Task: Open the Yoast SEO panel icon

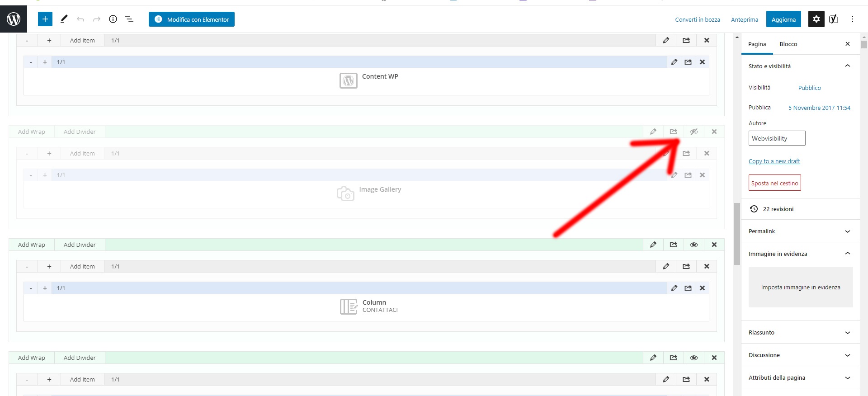Action: point(833,19)
